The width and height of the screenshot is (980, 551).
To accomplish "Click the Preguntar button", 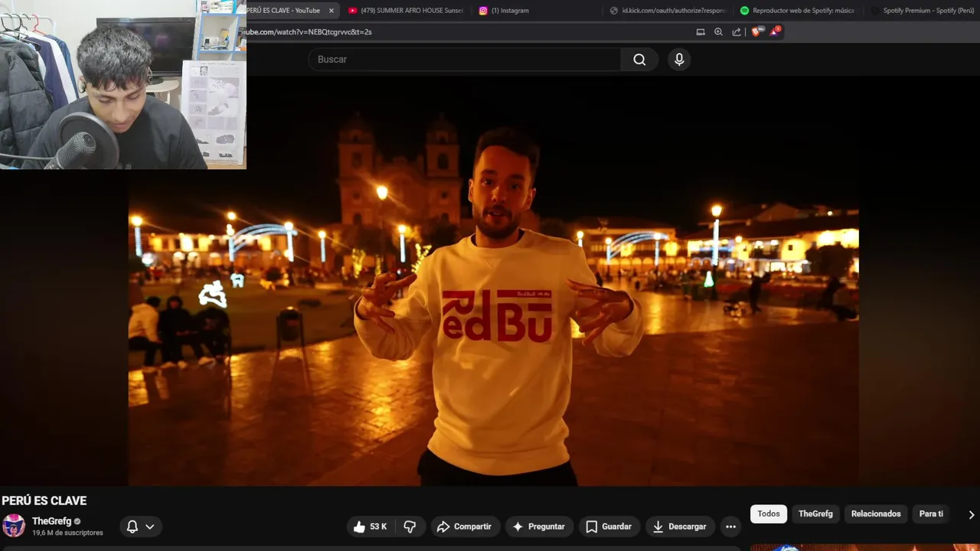I will 538,527.
